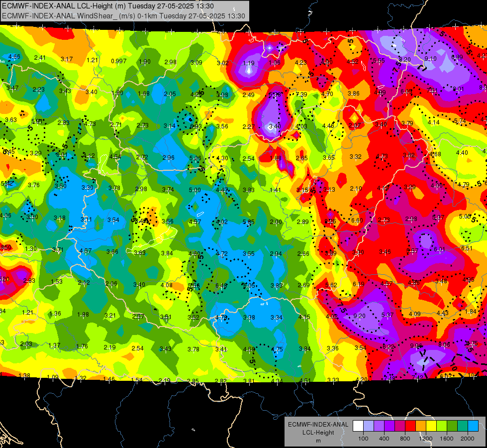Click the grid value 2.00
Screen dimensions: 487x448
pos(276,222)
